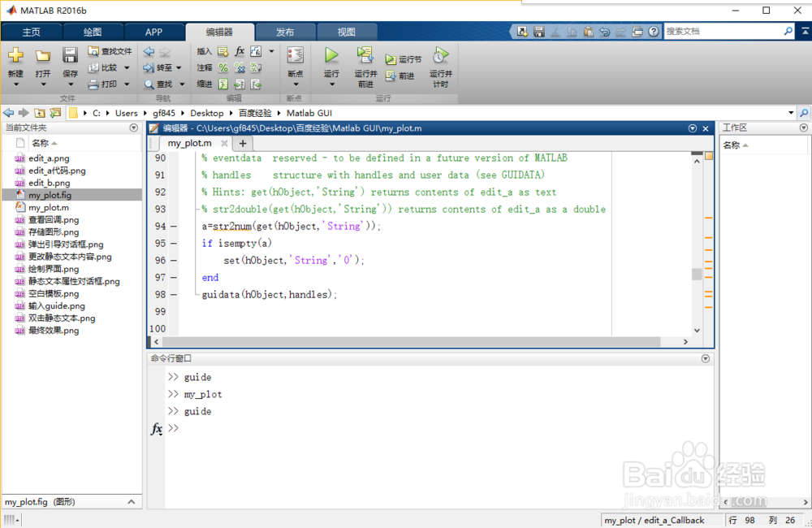This screenshot has height=528, width=812.
Task: Select the my_plot.m editor document tab
Action: 189,143
